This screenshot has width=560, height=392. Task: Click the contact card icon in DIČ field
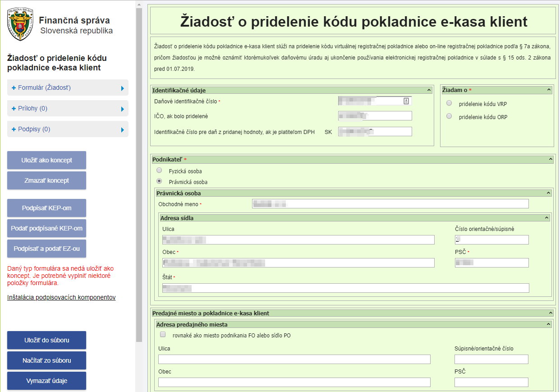406,101
